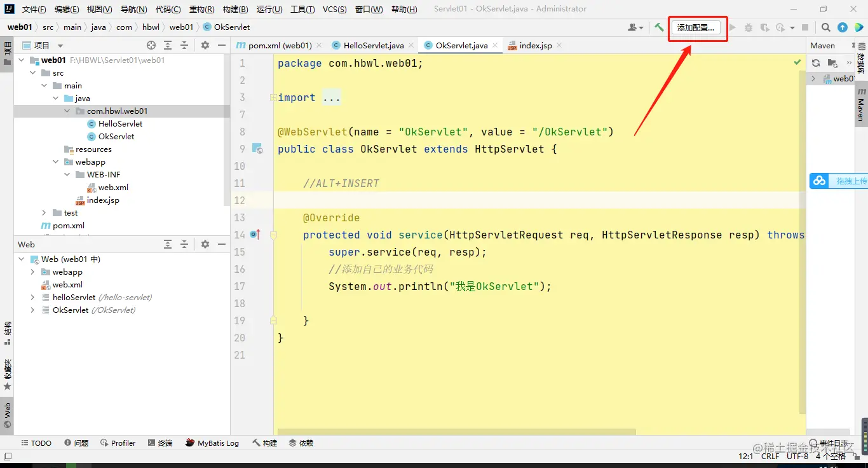Collapse the web01 root node
The height and width of the screenshot is (468, 868).
click(22, 60)
